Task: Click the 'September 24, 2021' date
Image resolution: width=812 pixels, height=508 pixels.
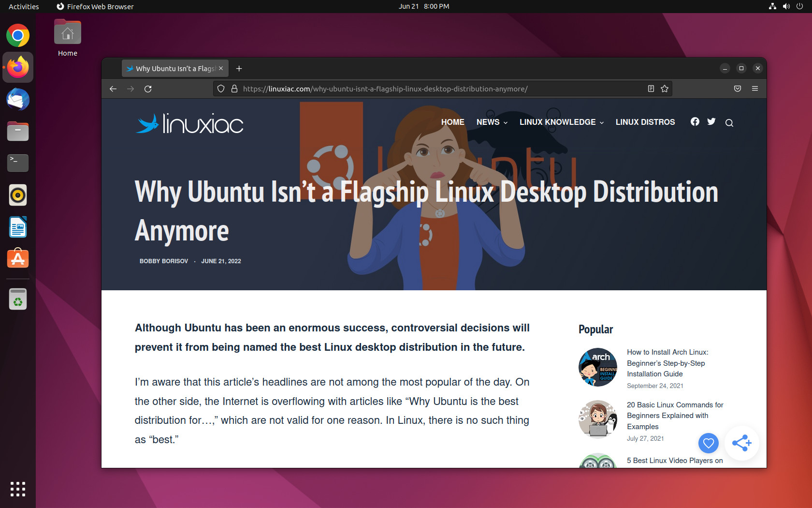Action: 655,386
